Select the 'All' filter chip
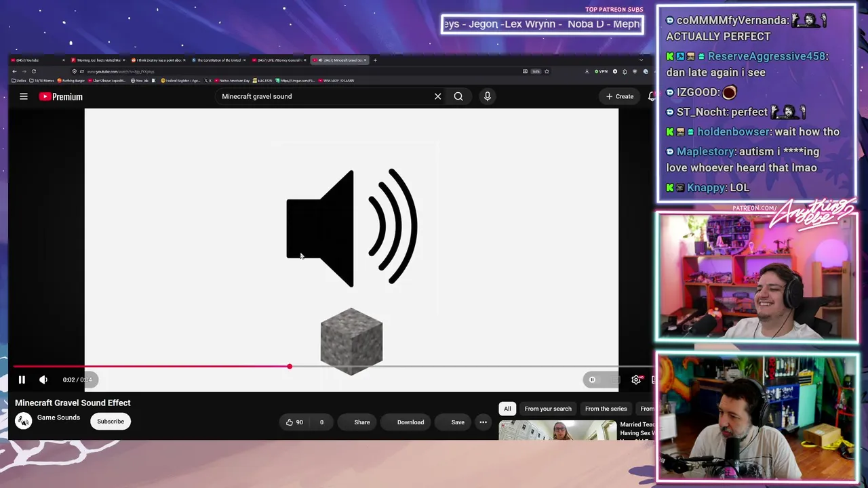868x488 pixels. (507, 409)
